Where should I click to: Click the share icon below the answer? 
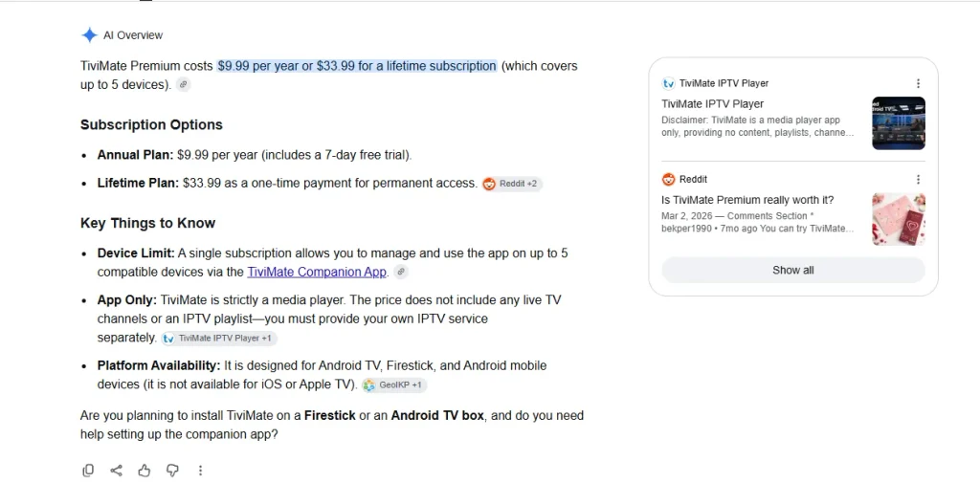tap(116, 471)
